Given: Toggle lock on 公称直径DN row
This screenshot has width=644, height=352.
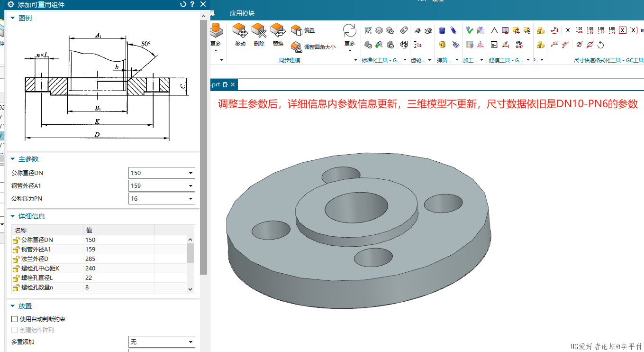Looking at the screenshot, I should point(17,240).
